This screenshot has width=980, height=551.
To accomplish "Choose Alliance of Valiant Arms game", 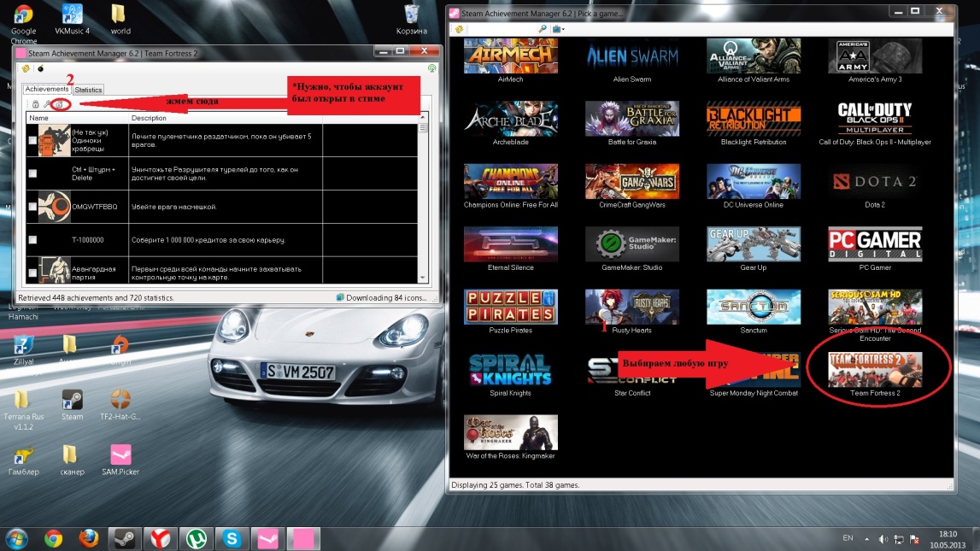I will (x=753, y=56).
